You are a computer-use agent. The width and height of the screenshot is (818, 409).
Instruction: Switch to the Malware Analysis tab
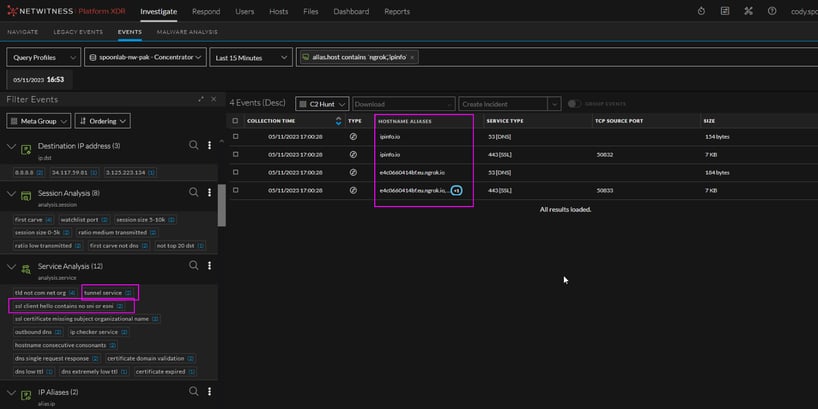pyautogui.click(x=185, y=32)
